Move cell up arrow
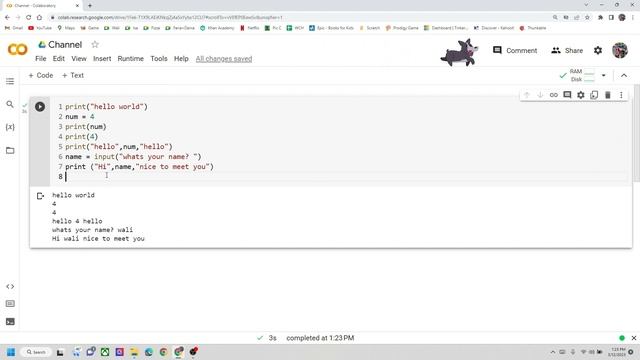The height and width of the screenshot is (360, 640). [x=527, y=95]
